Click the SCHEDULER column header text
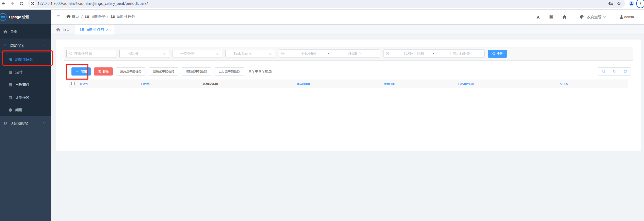 click(210, 84)
